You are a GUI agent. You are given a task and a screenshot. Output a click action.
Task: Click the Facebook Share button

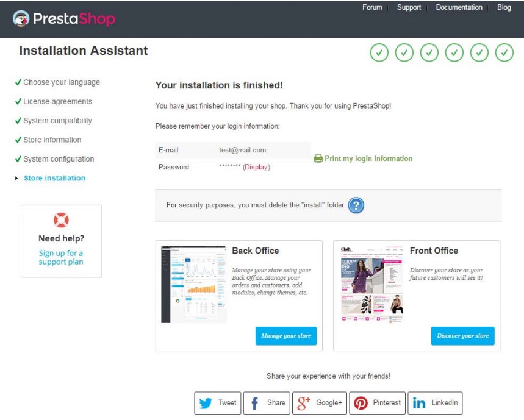pos(267,403)
